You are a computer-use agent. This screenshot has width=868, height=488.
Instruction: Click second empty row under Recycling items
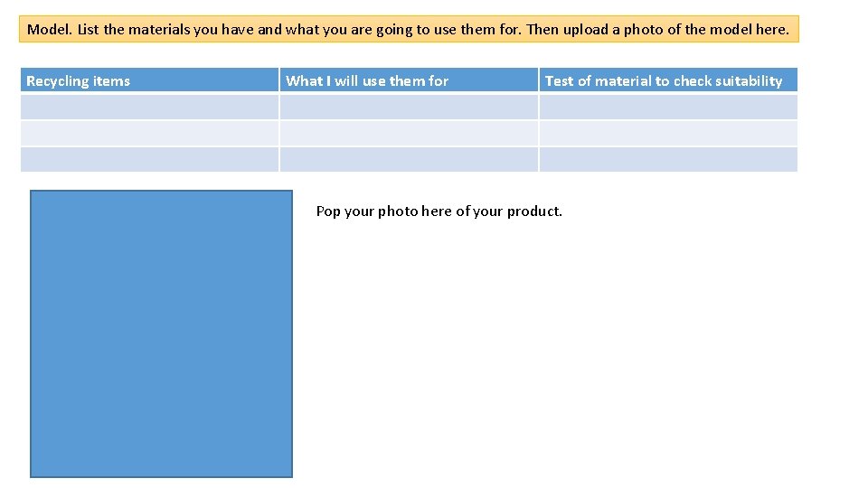[x=149, y=133]
